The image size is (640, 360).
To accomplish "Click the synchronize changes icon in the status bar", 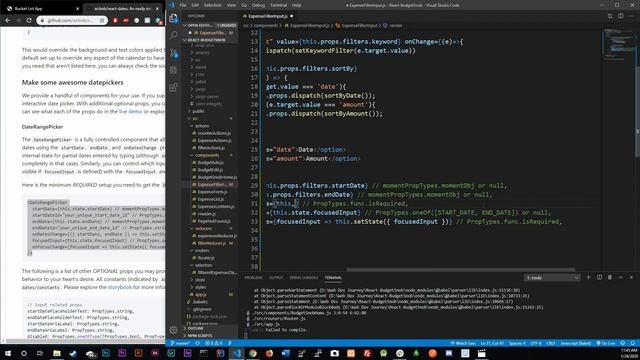I will tap(198, 343).
